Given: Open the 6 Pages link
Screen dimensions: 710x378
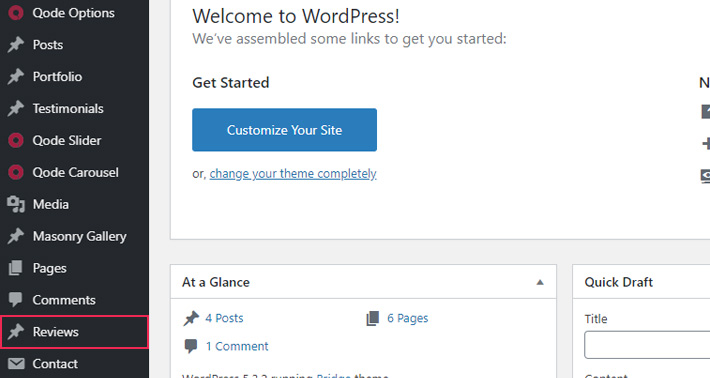Looking at the screenshot, I should click(x=408, y=318).
